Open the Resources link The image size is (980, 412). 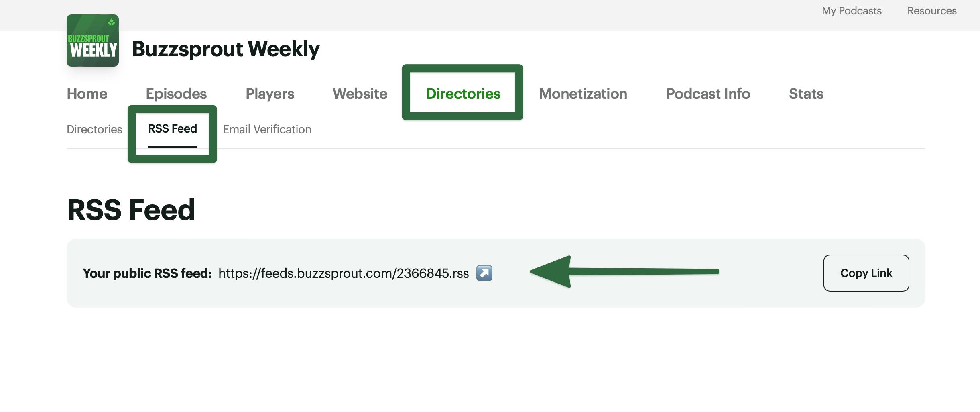[x=932, y=11]
